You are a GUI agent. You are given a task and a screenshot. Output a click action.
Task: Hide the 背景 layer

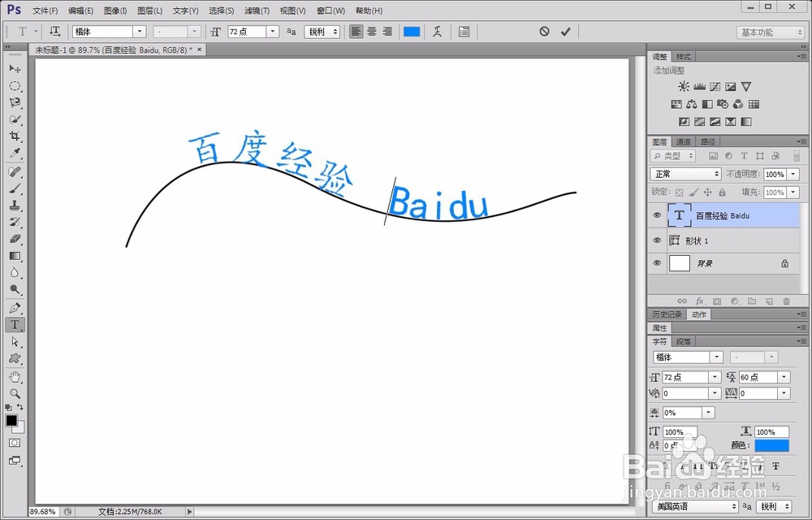click(657, 263)
